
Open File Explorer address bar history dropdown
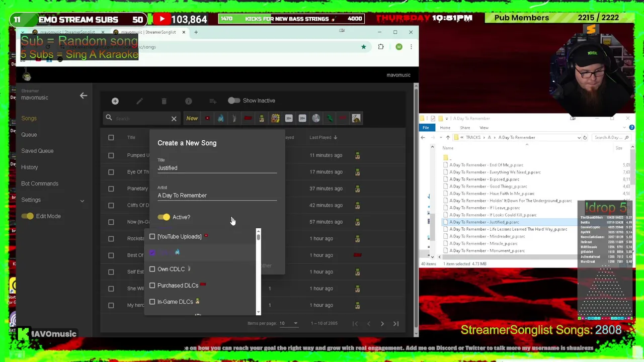click(579, 137)
